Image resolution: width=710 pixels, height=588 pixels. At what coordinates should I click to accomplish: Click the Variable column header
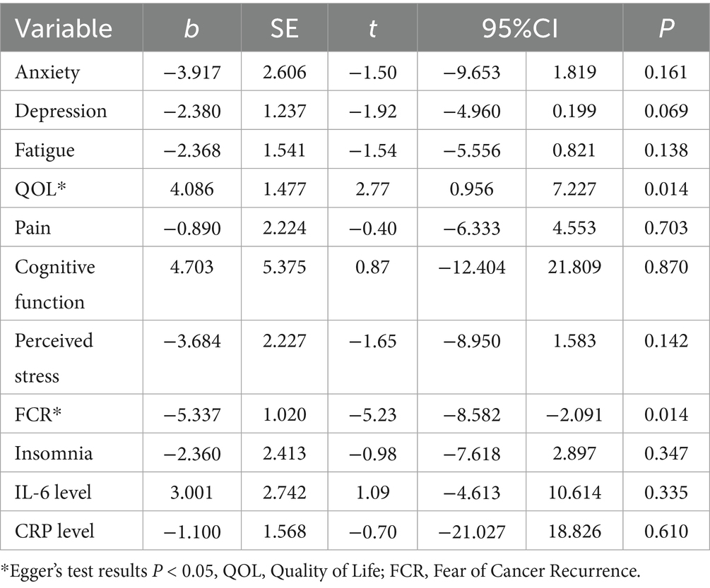click(64, 28)
